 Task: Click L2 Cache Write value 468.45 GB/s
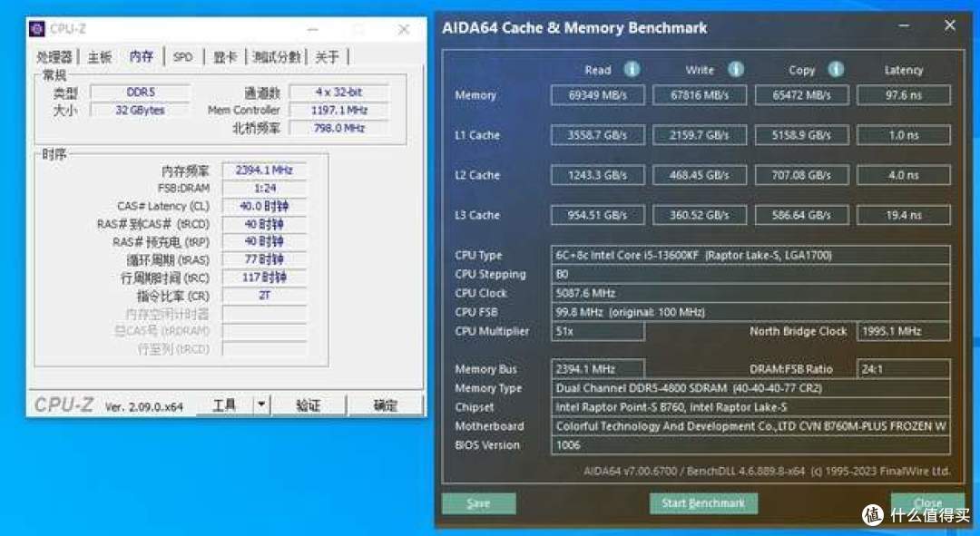[x=700, y=175]
